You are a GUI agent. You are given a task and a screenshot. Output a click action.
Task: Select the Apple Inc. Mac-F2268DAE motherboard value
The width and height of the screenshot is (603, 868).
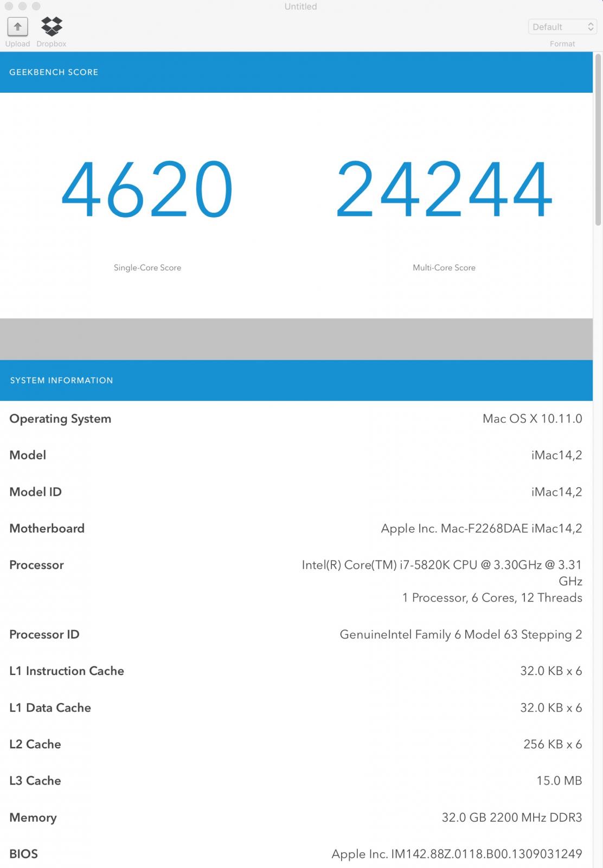coord(482,528)
